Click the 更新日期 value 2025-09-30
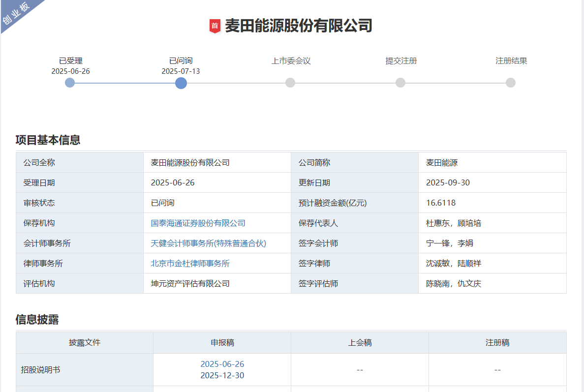The width and height of the screenshot is (584, 392). 448,182
